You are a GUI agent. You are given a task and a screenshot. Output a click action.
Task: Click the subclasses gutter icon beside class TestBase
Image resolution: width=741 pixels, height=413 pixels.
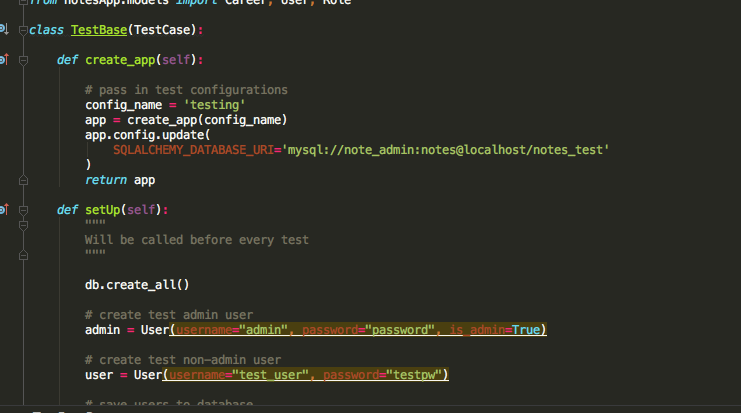point(3,30)
